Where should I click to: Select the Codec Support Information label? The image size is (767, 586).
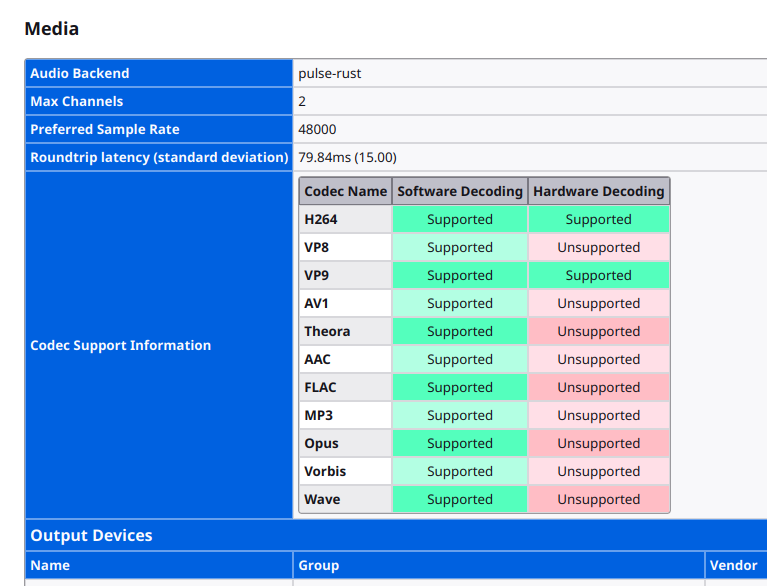pyautogui.click(x=121, y=345)
